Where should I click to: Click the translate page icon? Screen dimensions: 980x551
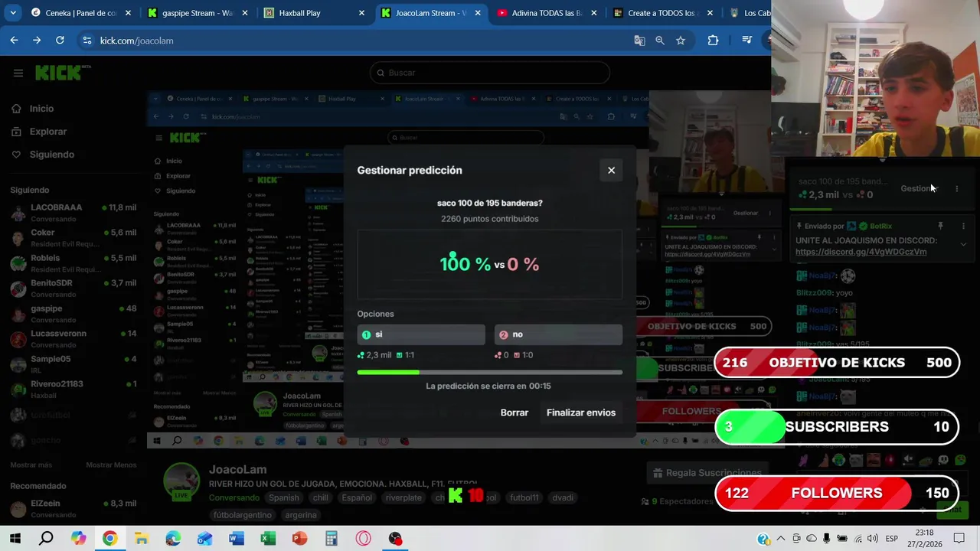[x=639, y=41]
